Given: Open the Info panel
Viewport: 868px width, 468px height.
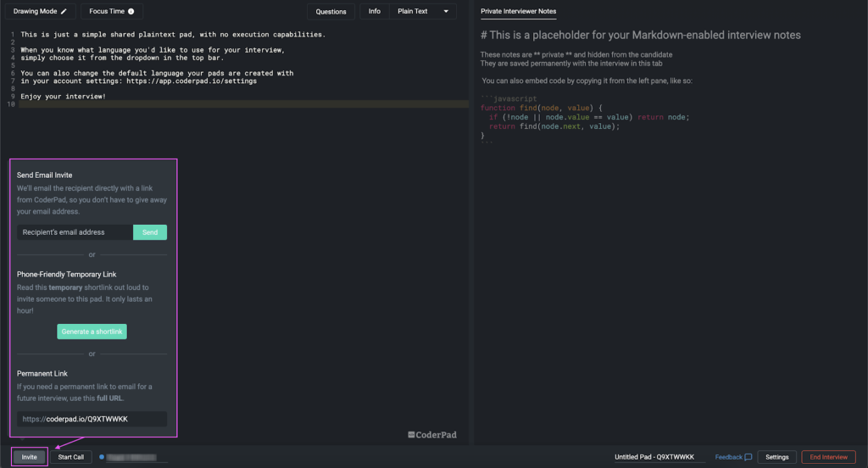Looking at the screenshot, I should [x=374, y=11].
